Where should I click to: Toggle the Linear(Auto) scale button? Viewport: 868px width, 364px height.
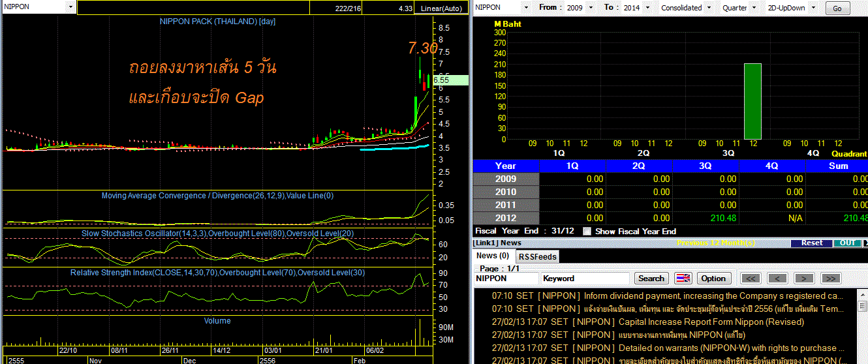(x=442, y=8)
